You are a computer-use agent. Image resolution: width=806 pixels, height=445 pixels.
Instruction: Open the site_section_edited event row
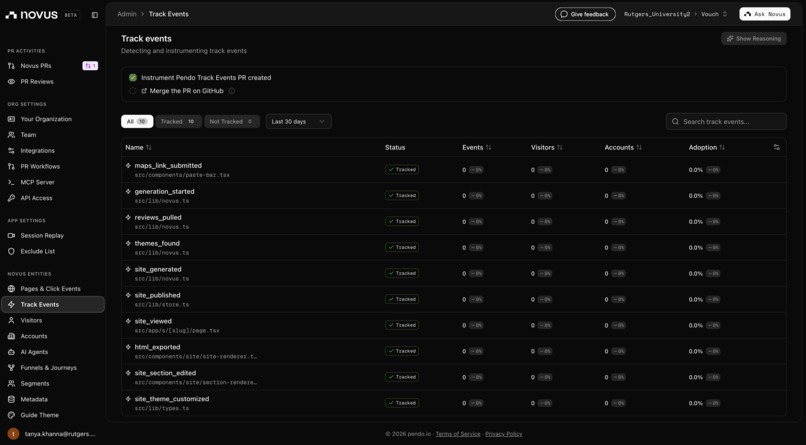click(x=453, y=377)
